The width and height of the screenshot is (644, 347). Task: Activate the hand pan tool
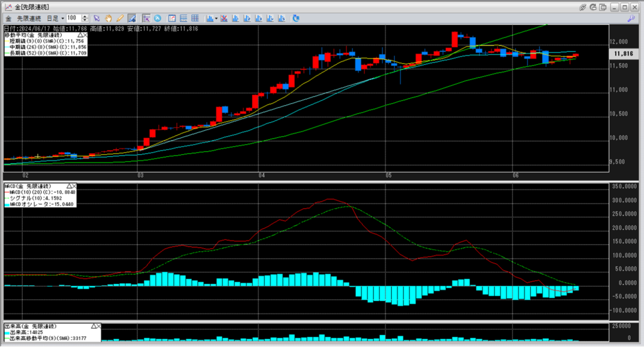pyautogui.click(x=108, y=18)
